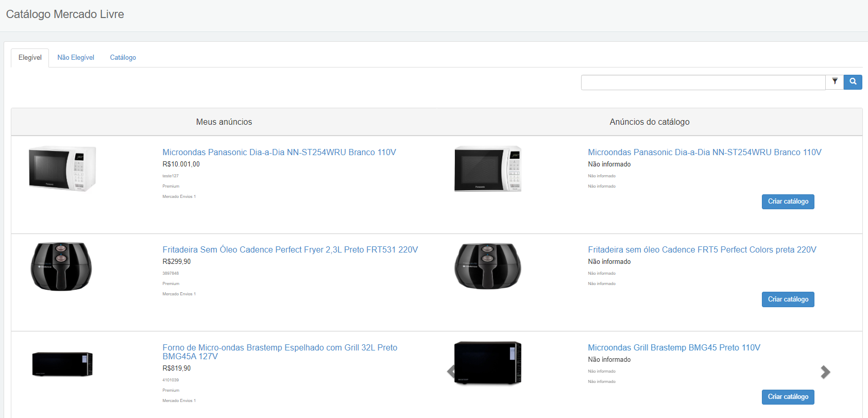Switch to the Não Elegível tab
The image size is (868, 418).
click(x=76, y=58)
